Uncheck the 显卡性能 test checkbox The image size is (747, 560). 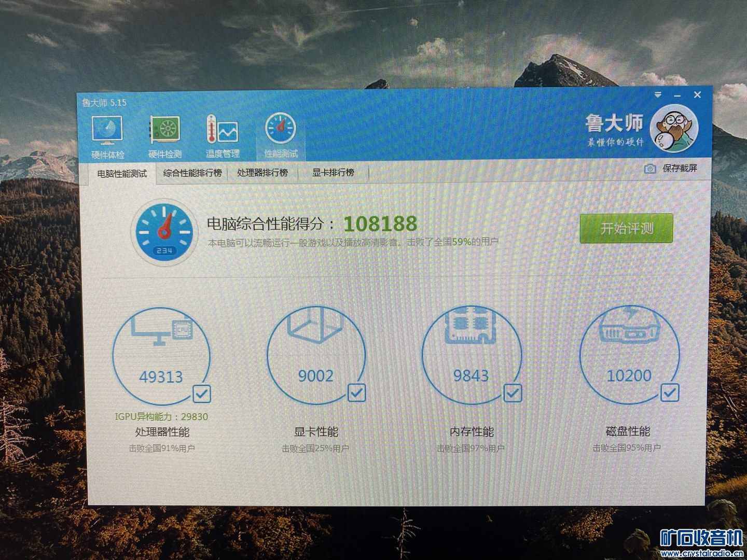[x=356, y=393]
